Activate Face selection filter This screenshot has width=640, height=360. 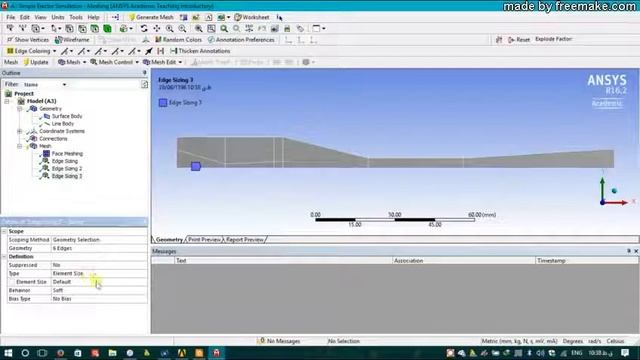(95, 29)
